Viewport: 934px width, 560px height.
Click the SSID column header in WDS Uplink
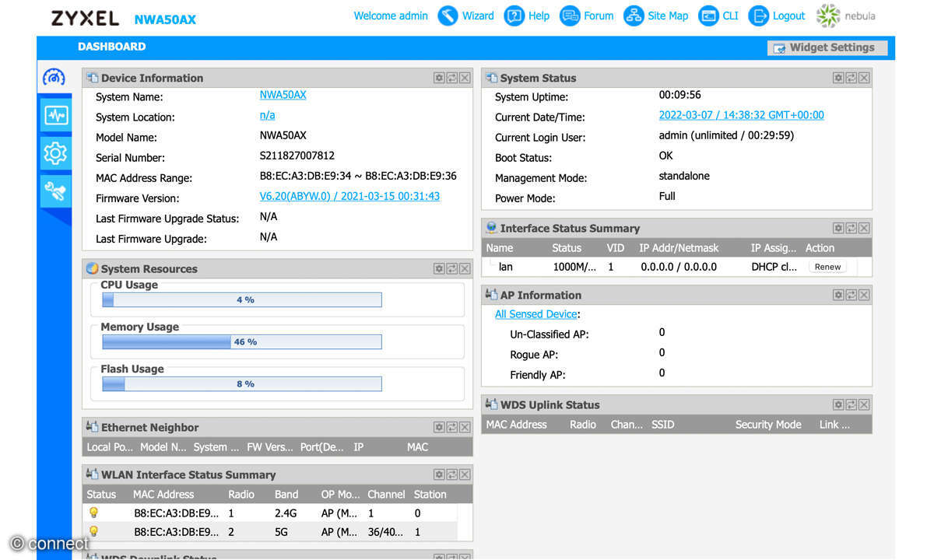[x=662, y=425]
